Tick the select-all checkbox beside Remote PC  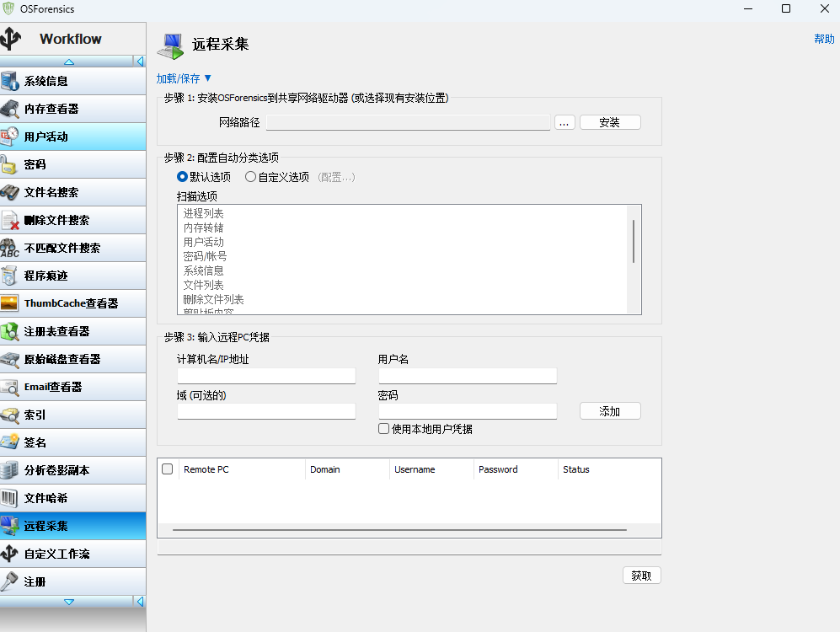tap(167, 469)
